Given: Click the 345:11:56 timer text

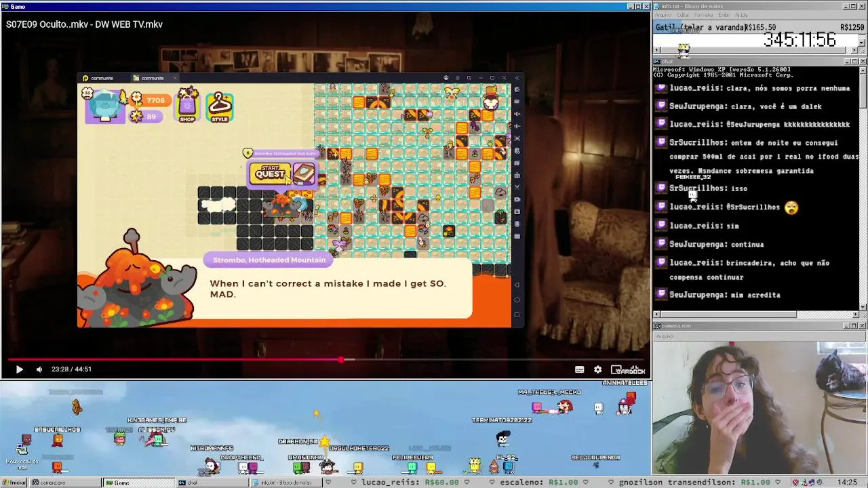Looking at the screenshot, I should click(800, 39).
